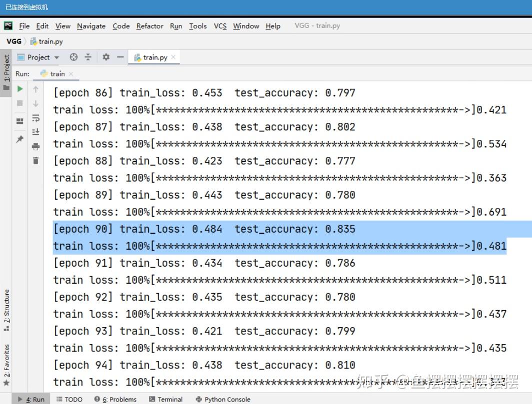Screen dimensions: 532x404
Task: Restore layout icon in Run toolbar
Action: (20, 121)
